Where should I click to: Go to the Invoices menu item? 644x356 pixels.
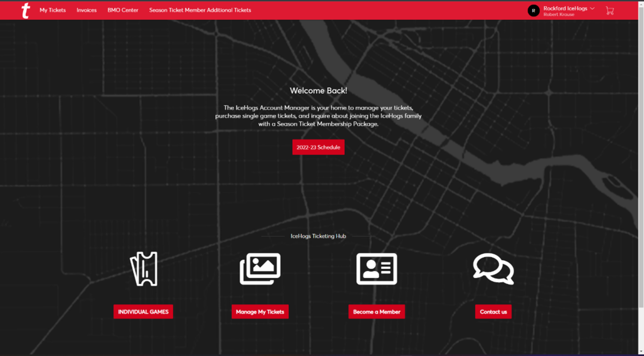(86, 10)
